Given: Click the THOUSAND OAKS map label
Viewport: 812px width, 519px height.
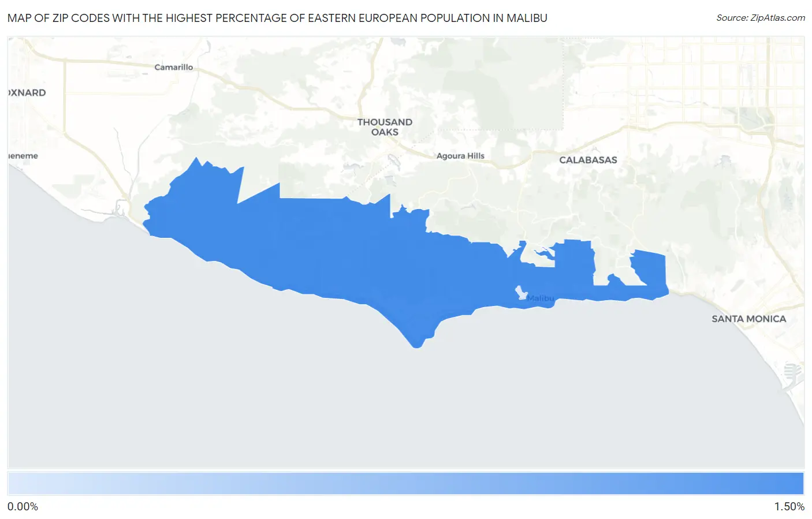Looking at the screenshot, I should point(385,127).
